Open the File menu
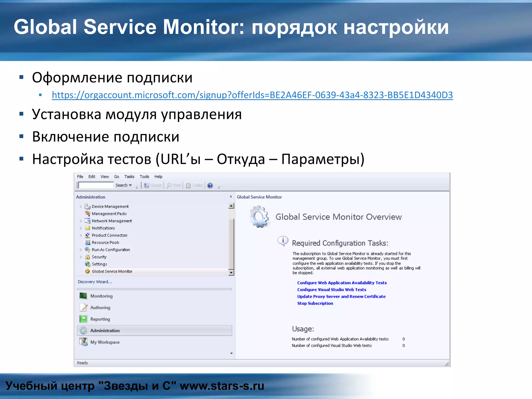This screenshot has height=399, width=532. pos(80,177)
